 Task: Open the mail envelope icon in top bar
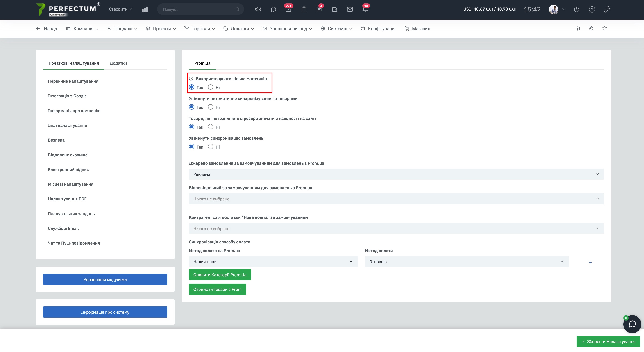(x=350, y=9)
